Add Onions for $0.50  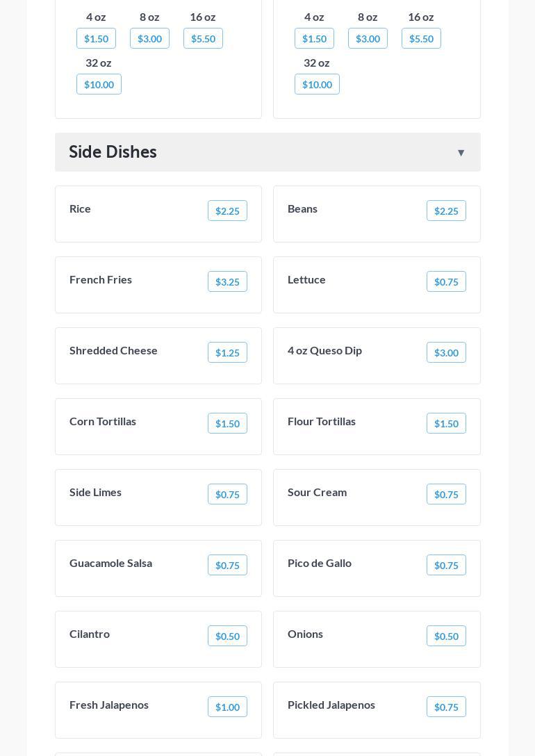coord(445,636)
